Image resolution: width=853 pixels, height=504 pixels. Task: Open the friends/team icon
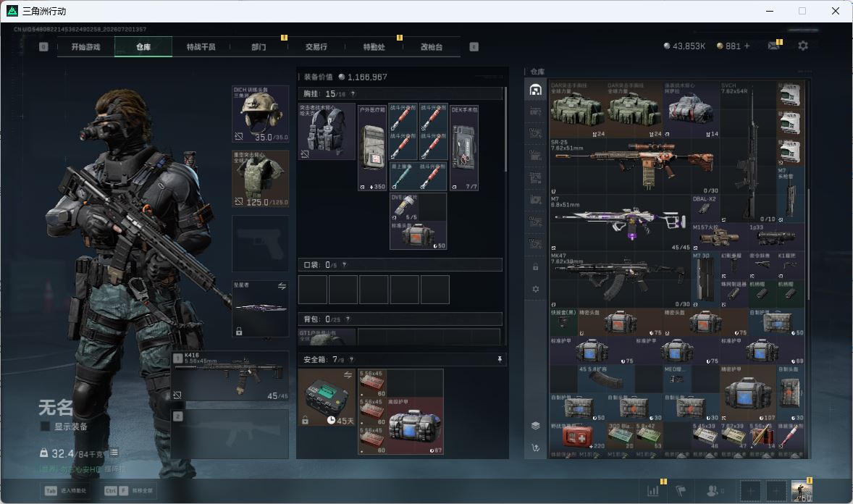(714, 490)
